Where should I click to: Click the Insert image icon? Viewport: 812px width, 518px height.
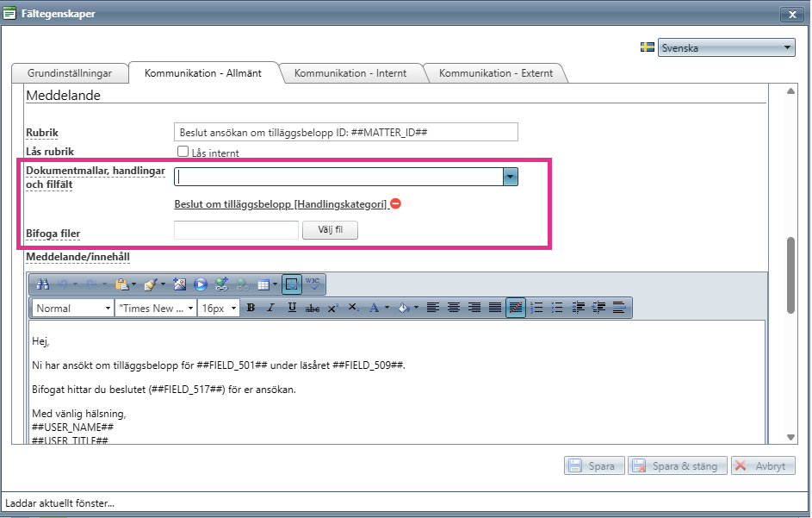(180, 284)
